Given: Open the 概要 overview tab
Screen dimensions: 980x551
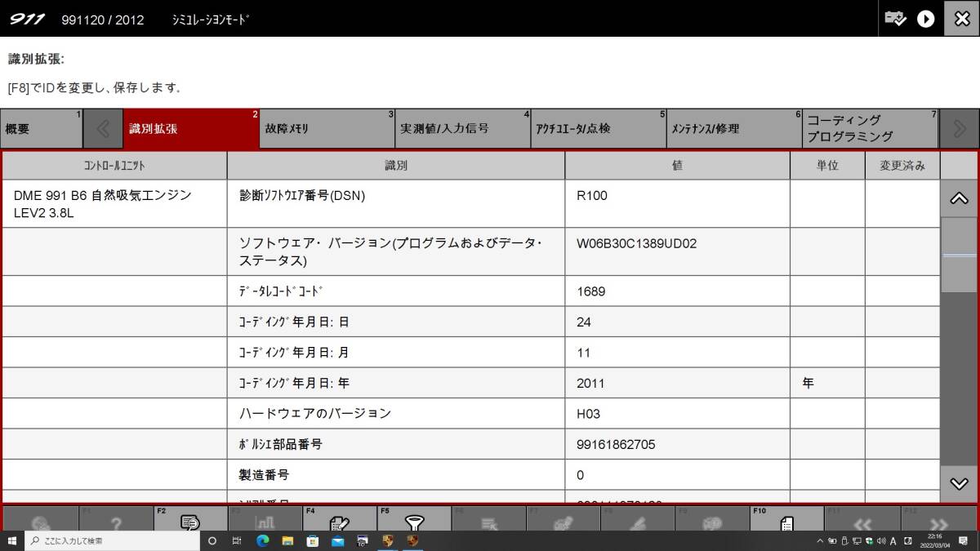Looking at the screenshot, I should click(42, 128).
